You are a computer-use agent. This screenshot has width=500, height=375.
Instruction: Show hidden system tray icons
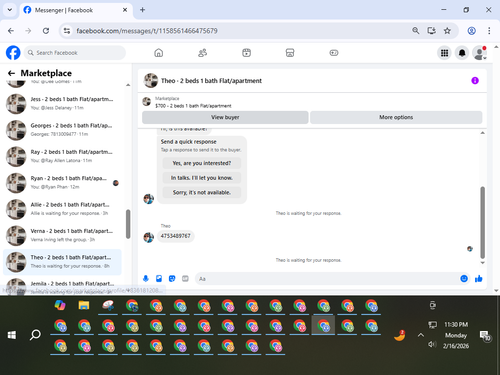(421, 335)
